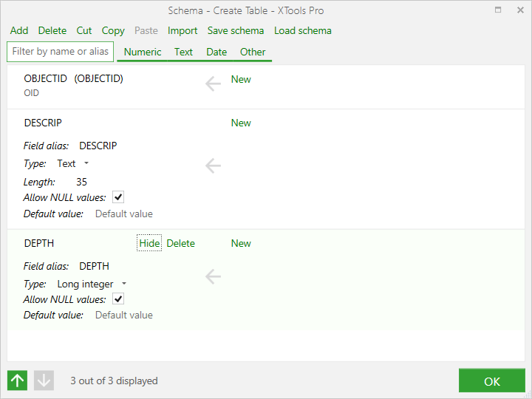Click the left arrow in DEPTH row
The height and width of the screenshot is (399, 532).
point(213,276)
